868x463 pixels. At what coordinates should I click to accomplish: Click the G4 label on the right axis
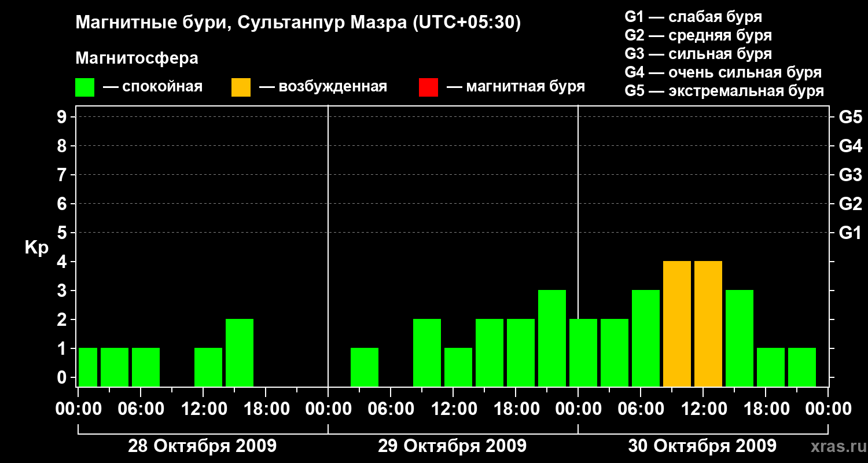(850, 146)
